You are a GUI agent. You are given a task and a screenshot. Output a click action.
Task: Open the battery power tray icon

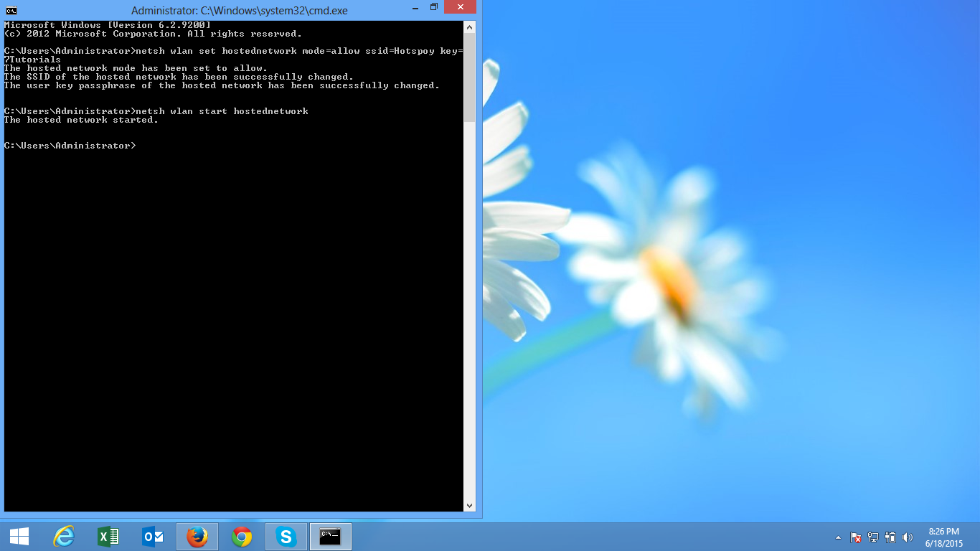(x=890, y=537)
